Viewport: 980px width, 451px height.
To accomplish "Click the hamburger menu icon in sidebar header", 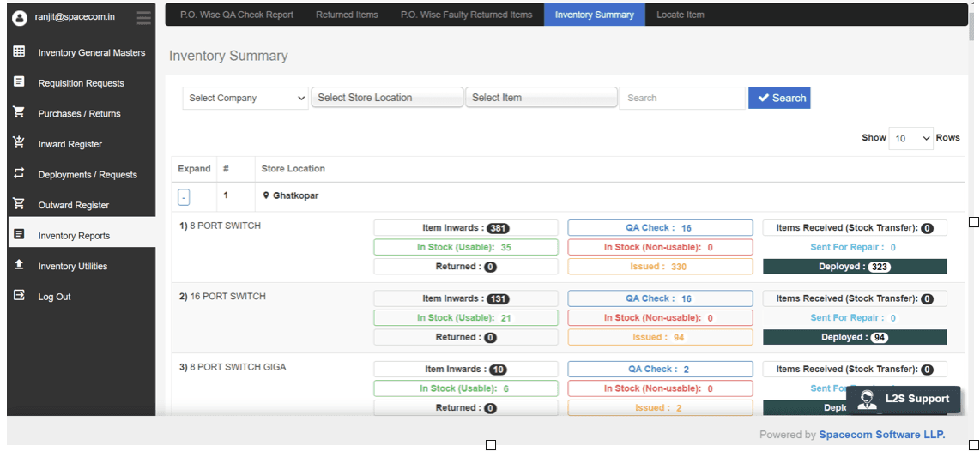I will coord(143,16).
